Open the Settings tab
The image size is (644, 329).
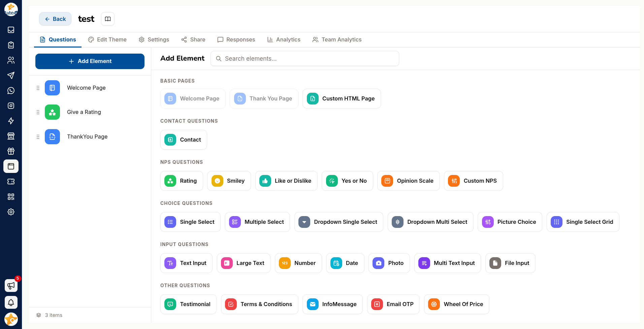point(154,40)
